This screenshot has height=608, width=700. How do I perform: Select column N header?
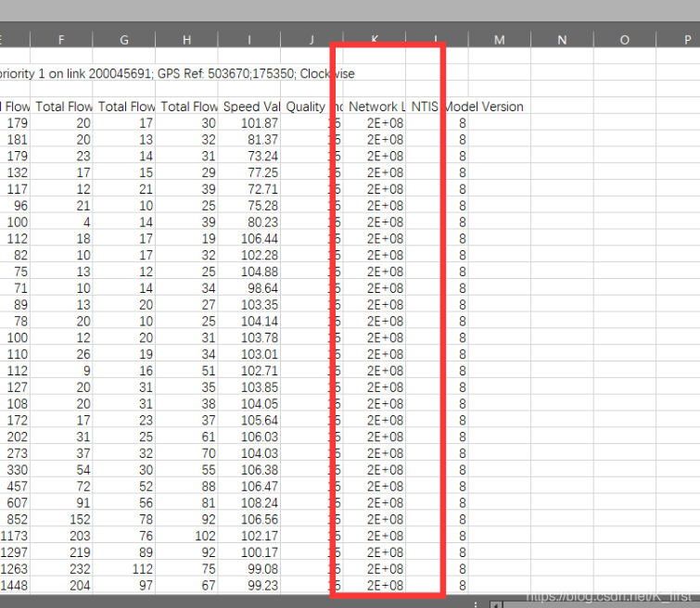click(562, 39)
